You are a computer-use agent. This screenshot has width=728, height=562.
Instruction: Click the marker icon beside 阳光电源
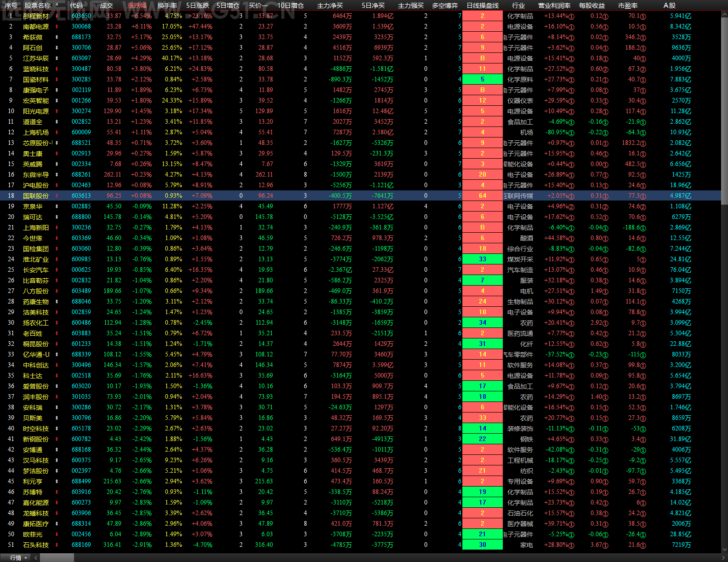tap(57, 111)
